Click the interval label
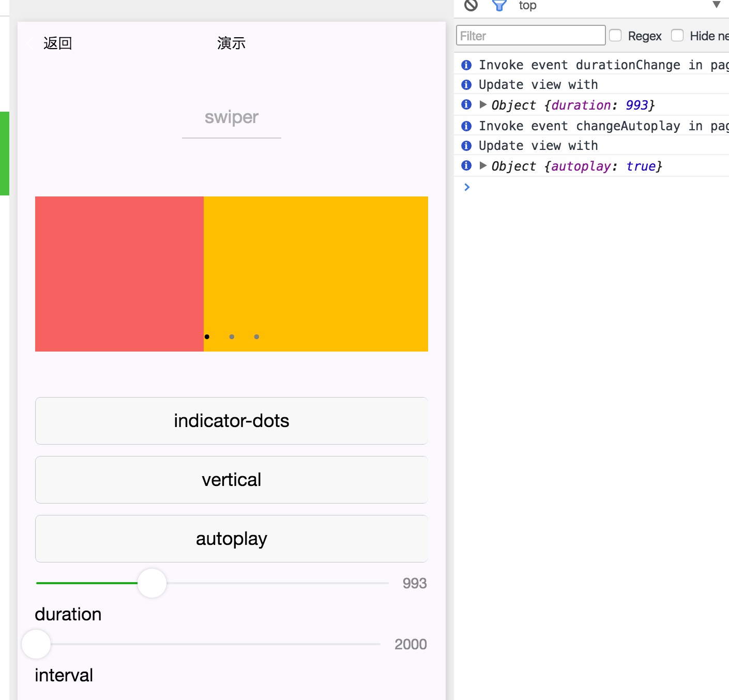The width and height of the screenshot is (729, 700). (x=64, y=675)
